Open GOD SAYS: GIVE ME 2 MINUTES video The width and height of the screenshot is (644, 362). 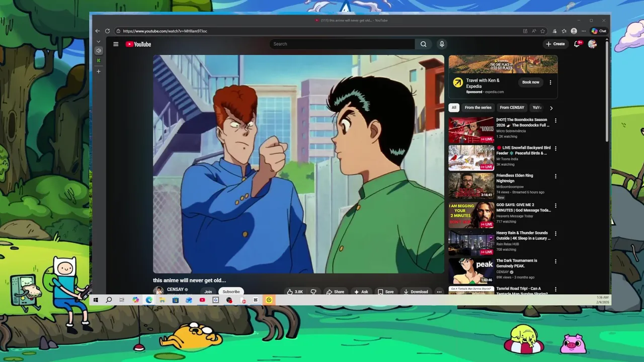point(523,208)
